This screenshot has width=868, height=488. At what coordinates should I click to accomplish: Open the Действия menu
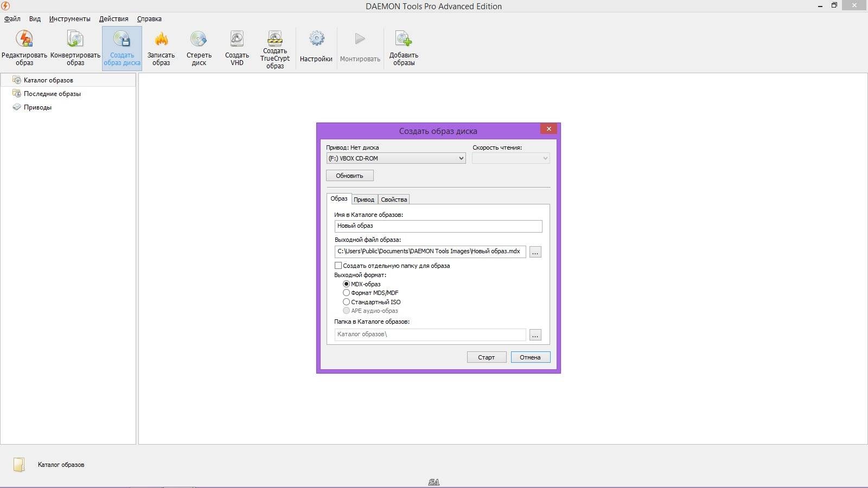click(114, 19)
